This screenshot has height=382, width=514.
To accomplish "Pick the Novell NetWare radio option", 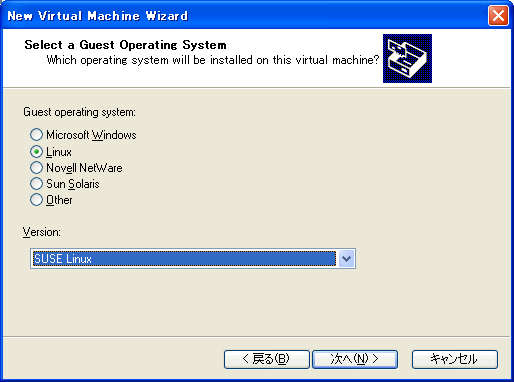I will click(x=36, y=167).
